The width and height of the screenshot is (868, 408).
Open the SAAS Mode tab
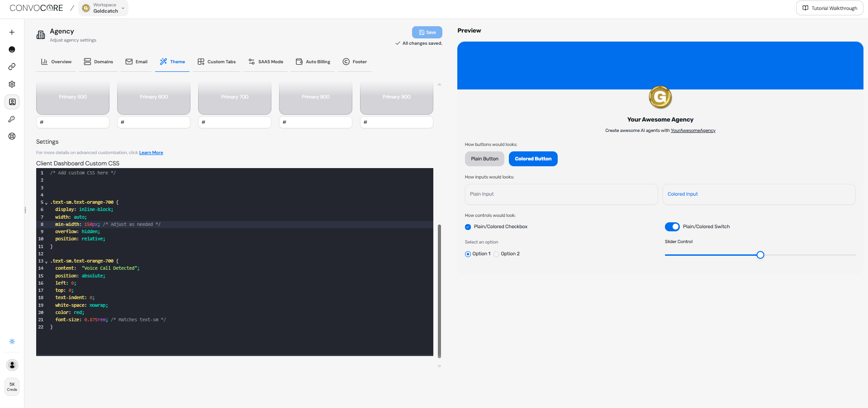pyautogui.click(x=266, y=61)
